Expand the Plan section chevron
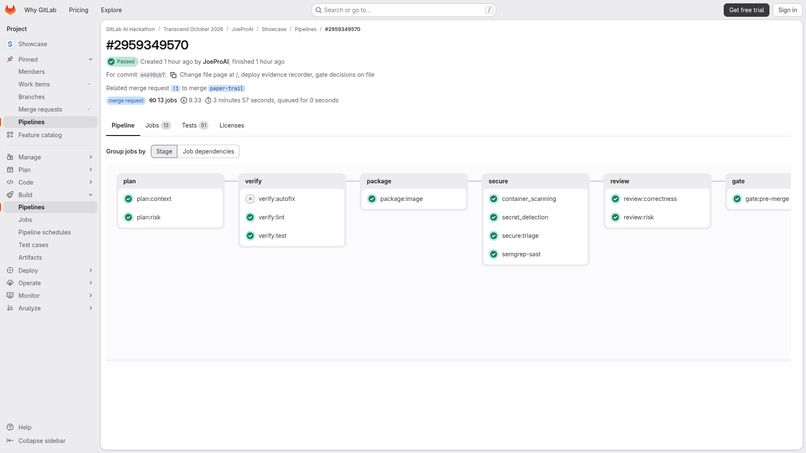 [x=90, y=170]
